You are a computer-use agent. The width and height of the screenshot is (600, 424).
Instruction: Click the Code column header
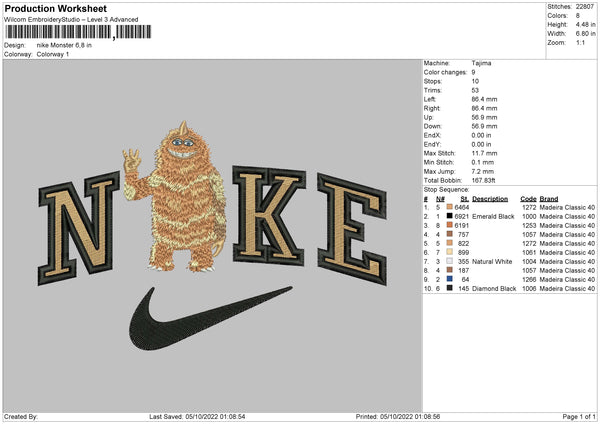(528, 199)
